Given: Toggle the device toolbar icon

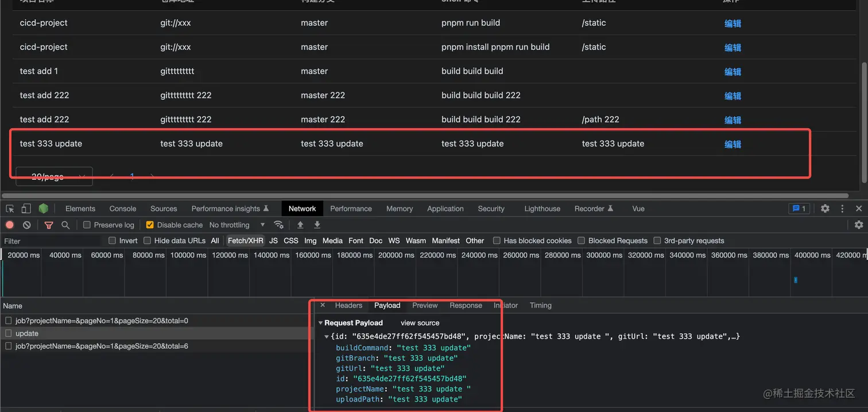Looking at the screenshot, I should pyautogui.click(x=26, y=209).
